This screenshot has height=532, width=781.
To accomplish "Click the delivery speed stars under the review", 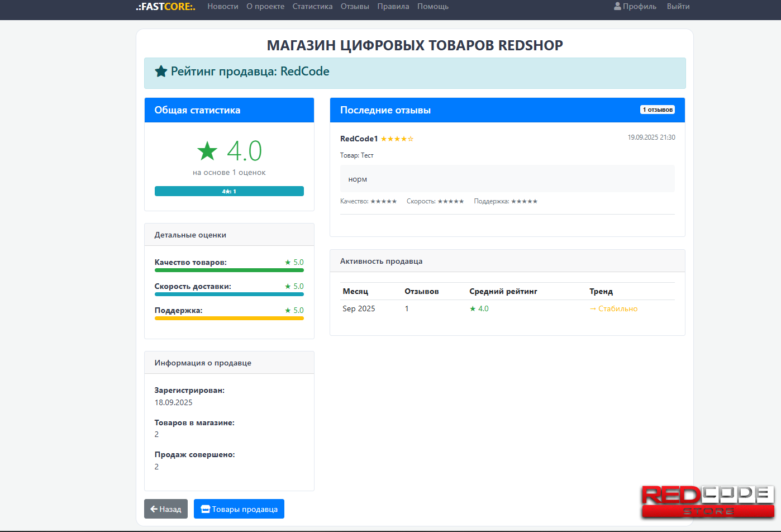I will click(450, 201).
